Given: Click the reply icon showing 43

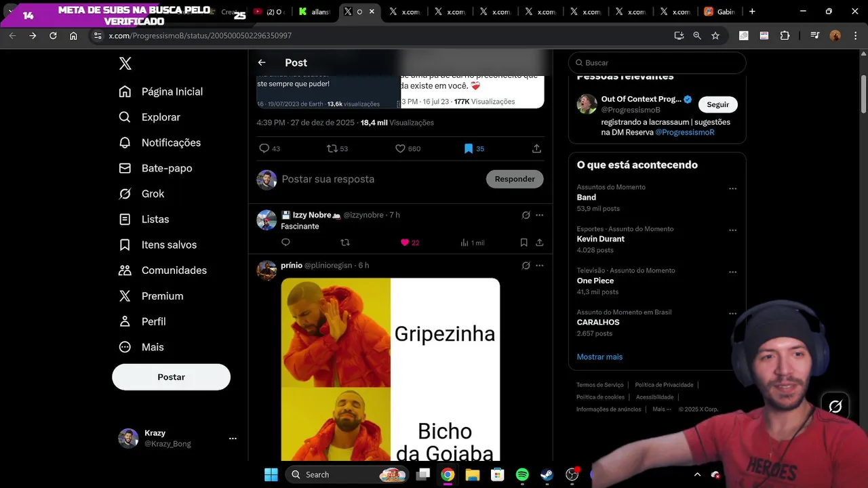Looking at the screenshot, I should pyautogui.click(x=264, y=148).
